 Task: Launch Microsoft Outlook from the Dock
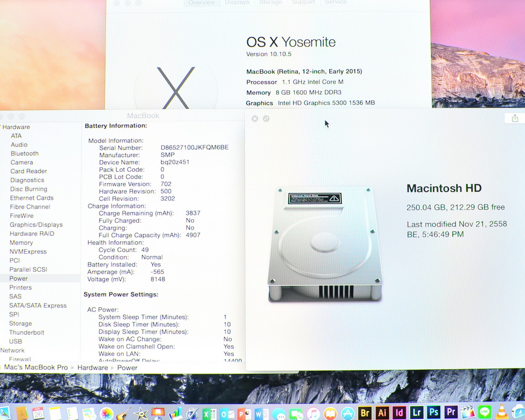pyautogui.click(x=227, y=414)
